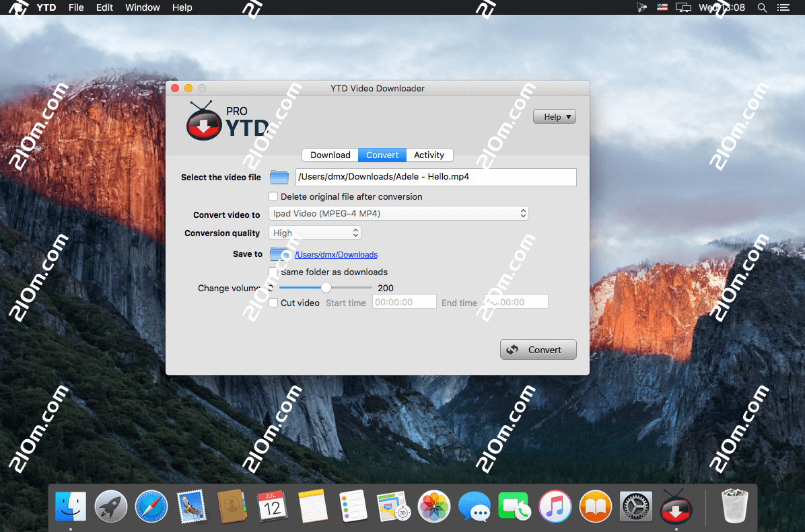Click the Convert button with arrows
Image resolution: width=805 pixels, height=532 pixels.
[x=538, y=349]
